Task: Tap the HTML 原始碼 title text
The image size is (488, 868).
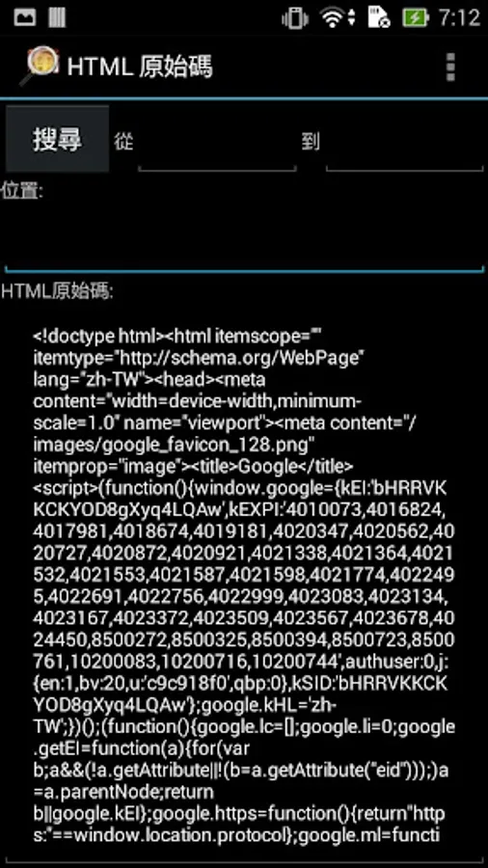Action: tap(140, 67)
